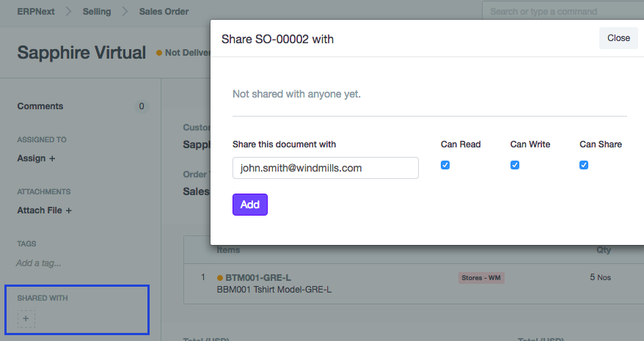Click the plus icon under Shared With

click(x=26, y=319)
